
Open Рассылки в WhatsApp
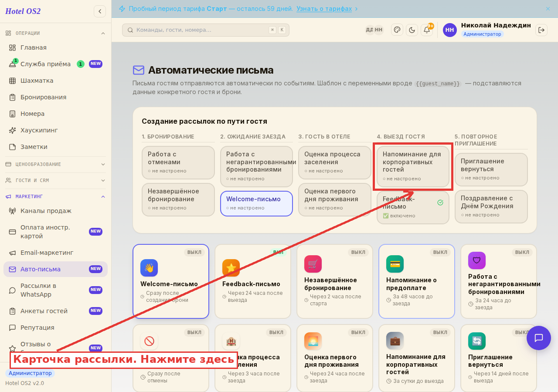click(x=55, y=290)
